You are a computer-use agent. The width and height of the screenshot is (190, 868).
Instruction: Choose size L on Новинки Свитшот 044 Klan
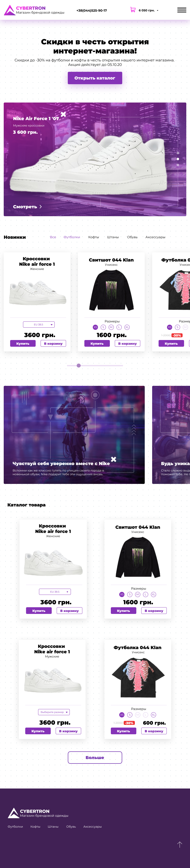point(119,327)
